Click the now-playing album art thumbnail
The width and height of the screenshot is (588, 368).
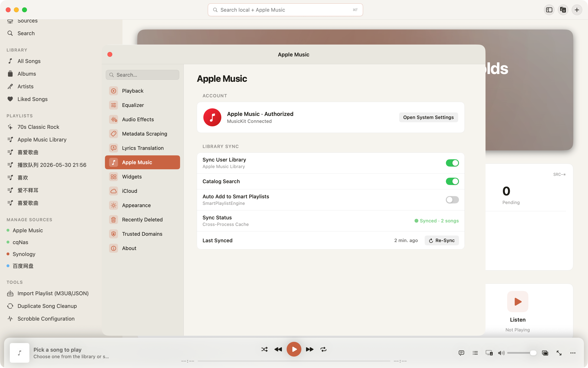pyautogui.click(x=19, y=353)
